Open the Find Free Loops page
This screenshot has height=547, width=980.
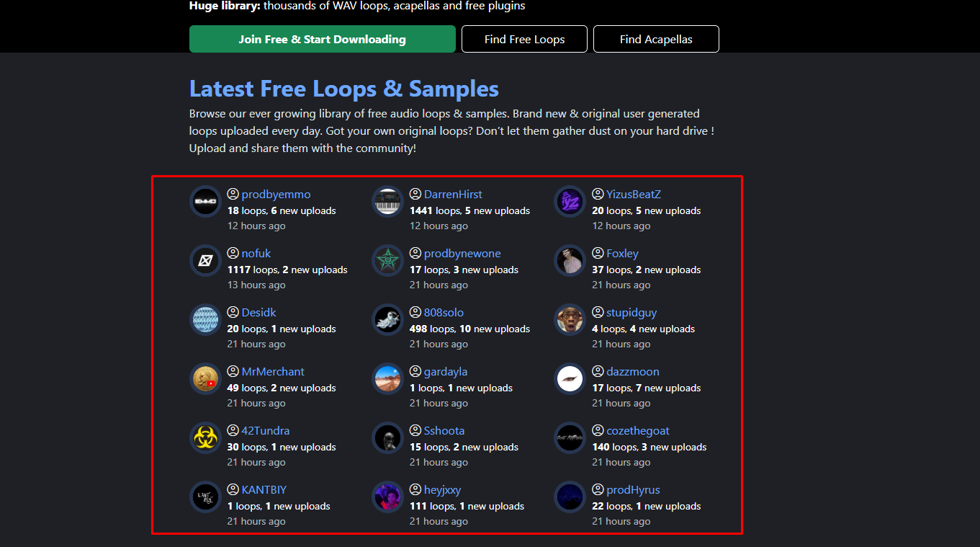[524, 39]
